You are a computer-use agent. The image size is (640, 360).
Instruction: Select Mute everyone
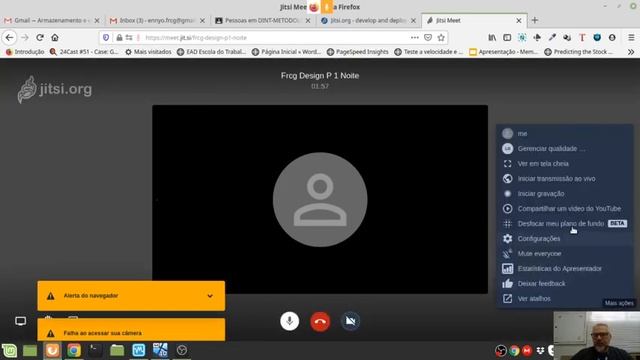point(565,253)
